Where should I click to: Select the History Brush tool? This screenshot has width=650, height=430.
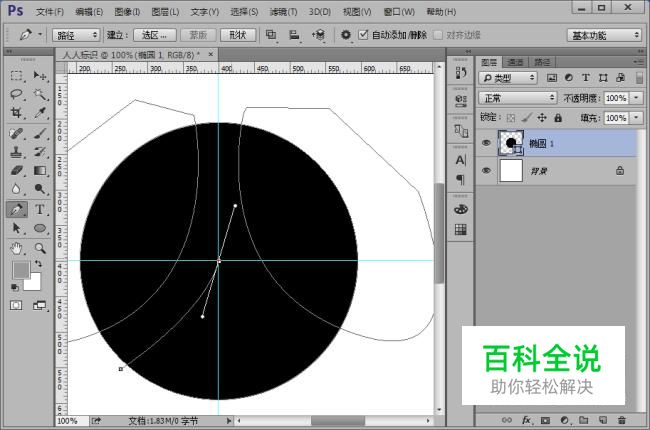40,152
